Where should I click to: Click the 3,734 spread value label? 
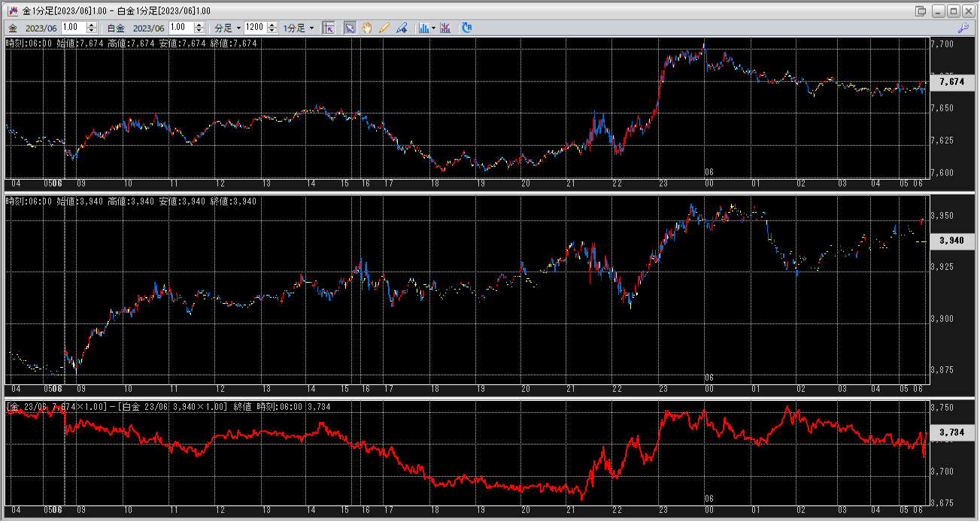pyautogui.click(x=951, y=433)
